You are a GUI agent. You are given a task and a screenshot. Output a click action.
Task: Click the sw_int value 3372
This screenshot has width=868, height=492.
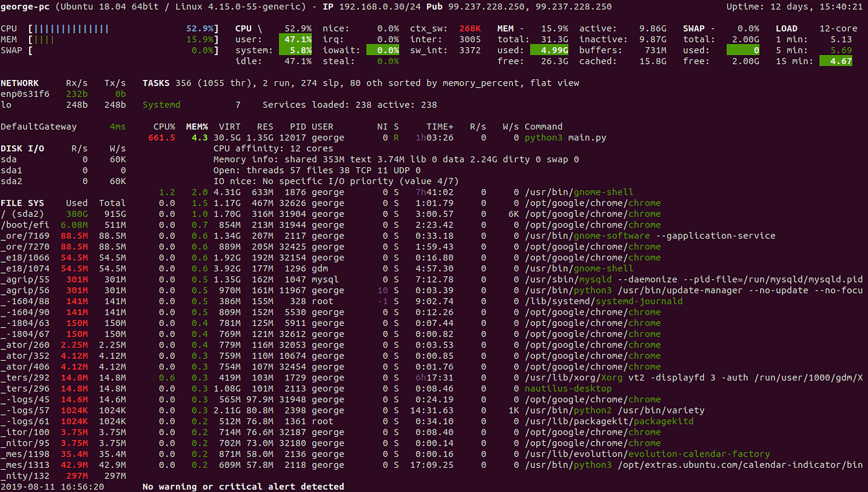click(x=470, y=50)
